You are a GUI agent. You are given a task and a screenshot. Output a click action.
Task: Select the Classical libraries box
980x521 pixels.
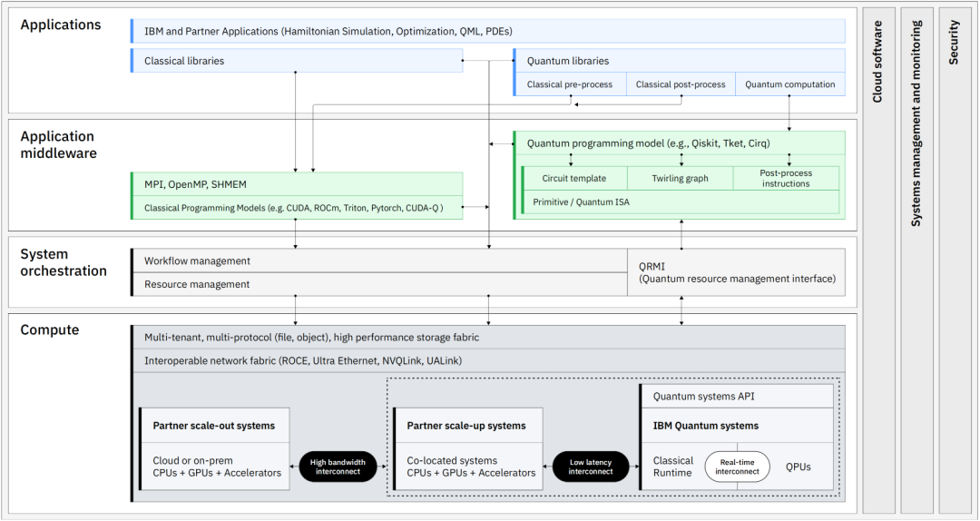[x=298, y=61]
